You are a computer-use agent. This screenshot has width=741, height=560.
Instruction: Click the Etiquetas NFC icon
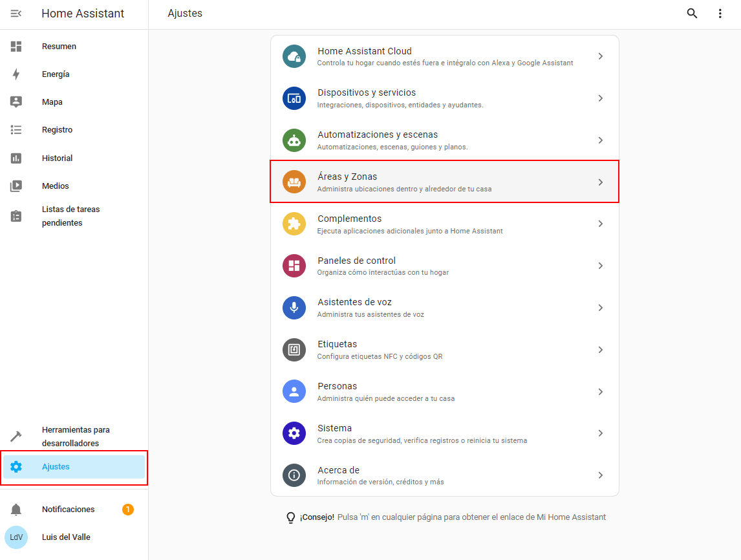pos(294,350)
